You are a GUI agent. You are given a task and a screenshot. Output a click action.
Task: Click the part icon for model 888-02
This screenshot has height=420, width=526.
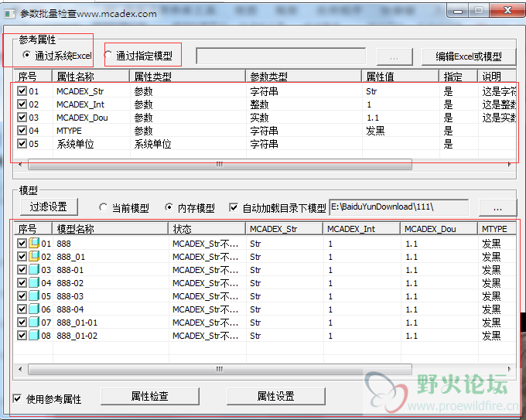click(x=34, y=283)
